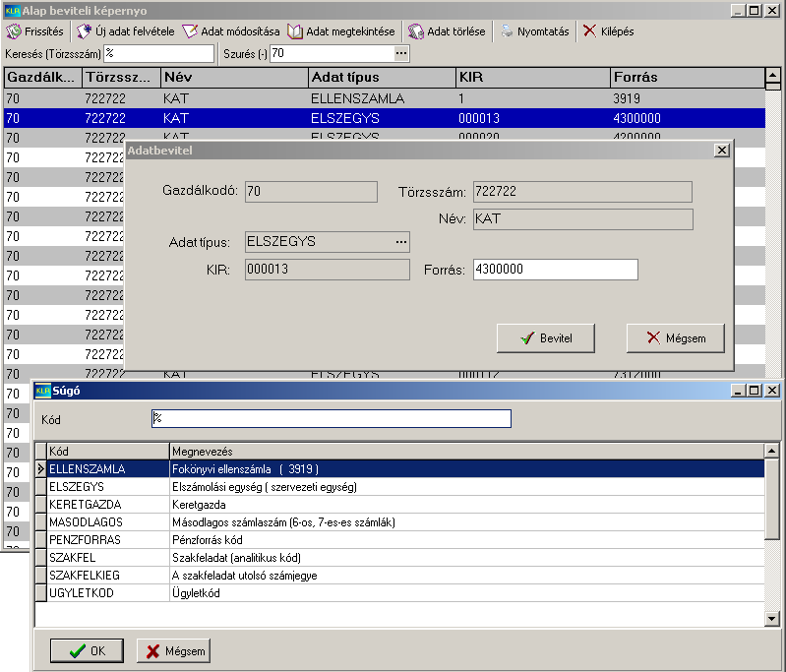Click the Név field containing KAT

[x=583, y=219]
